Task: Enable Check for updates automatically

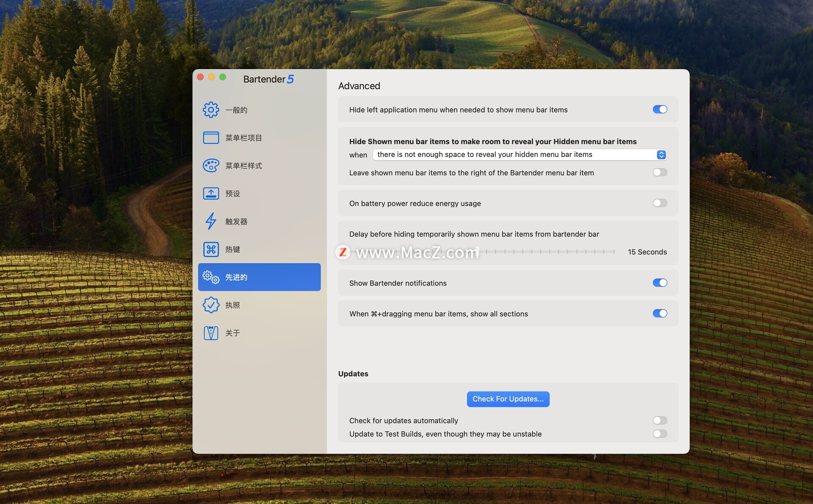Action: click(660, 420)
